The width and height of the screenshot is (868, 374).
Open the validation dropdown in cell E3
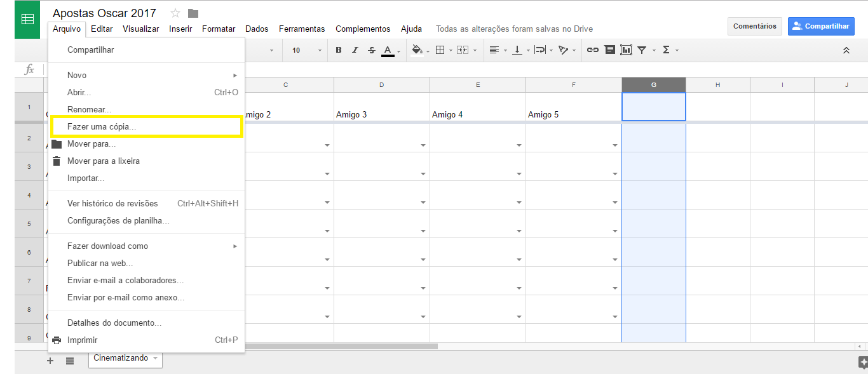pos(519,174)
